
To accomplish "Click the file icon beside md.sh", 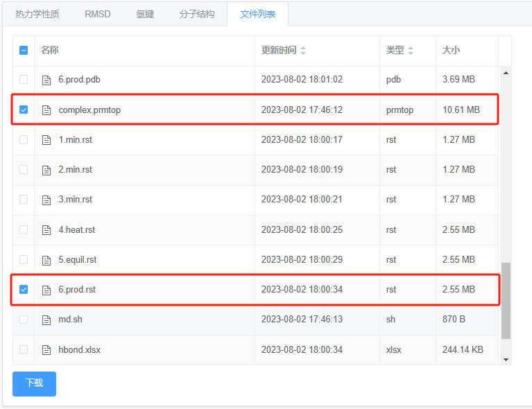I will click(46, 320).
